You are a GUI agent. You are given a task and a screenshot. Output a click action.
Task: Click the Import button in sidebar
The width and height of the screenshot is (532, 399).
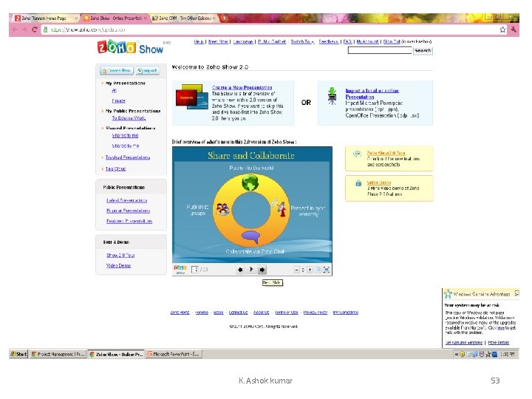pyautogui.click(x=147, y=71)
